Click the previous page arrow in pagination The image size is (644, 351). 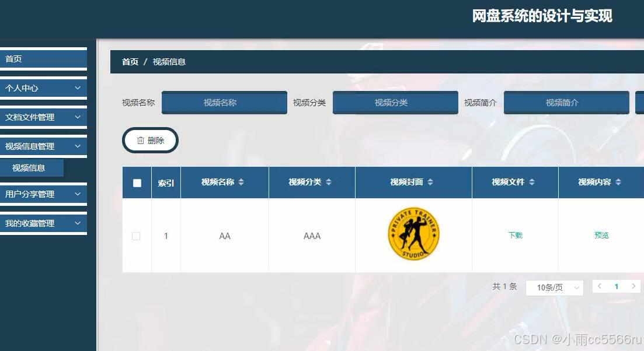[600, 286]
